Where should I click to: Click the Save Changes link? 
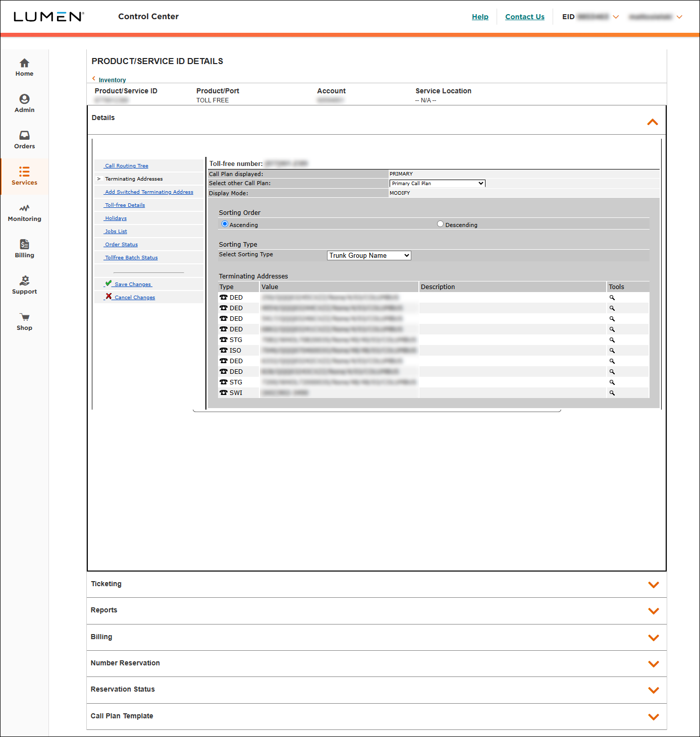131,284
